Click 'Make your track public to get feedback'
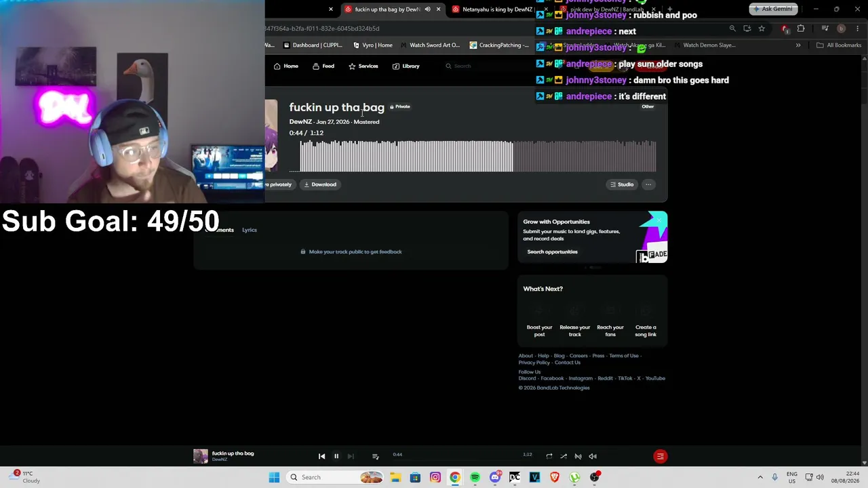Screen dimensions: 868x488 (351, 251)
